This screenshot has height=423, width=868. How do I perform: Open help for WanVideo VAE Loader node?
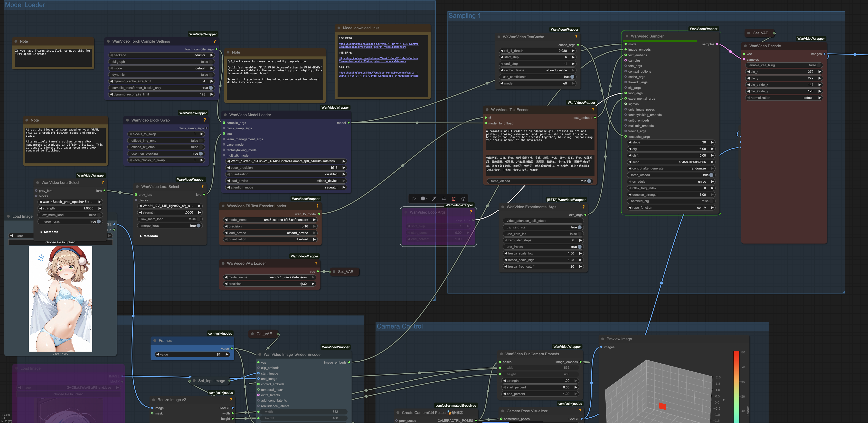pyautogui.click(x=316, y=263)
